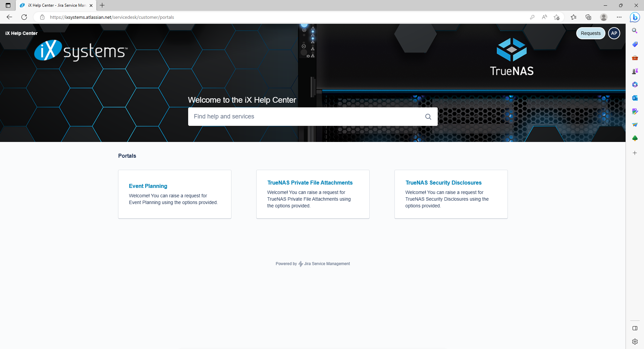644x349 pixels.
Task: Click the Private File Attachments card description text
Action: coord(309,199)
